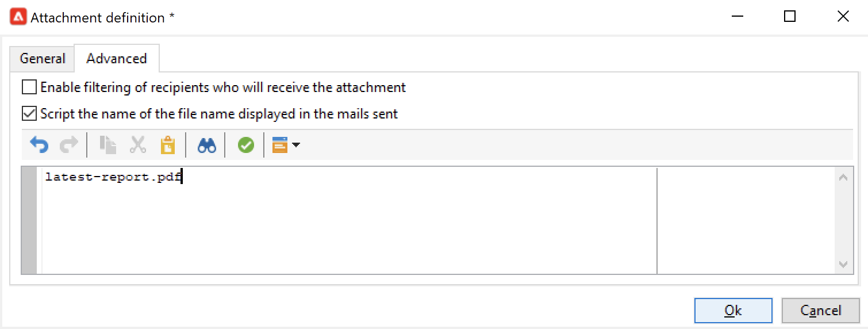Image resolution: width=868 pixels, height=329 pixels.
Task: Click the Cut scissors icon
Action: (138, 146)
